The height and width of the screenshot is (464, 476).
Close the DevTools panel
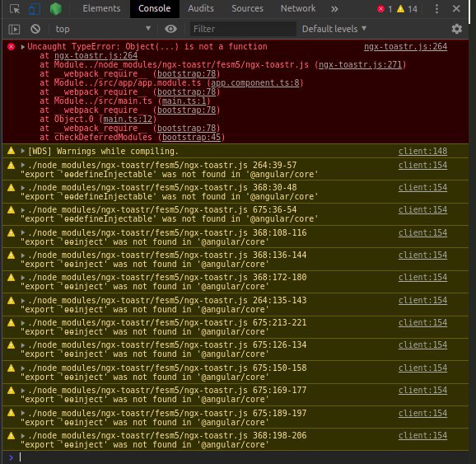pyautogui.click(x=456, y=8)
